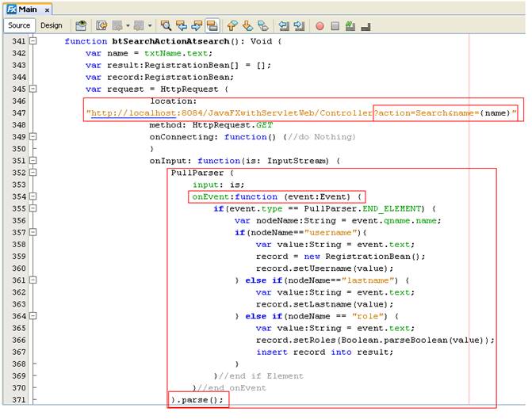Image resolution: width=532 pixels, height=419 pixels.
Task: Click line number 347 in gutter
Action: point(19,113)
